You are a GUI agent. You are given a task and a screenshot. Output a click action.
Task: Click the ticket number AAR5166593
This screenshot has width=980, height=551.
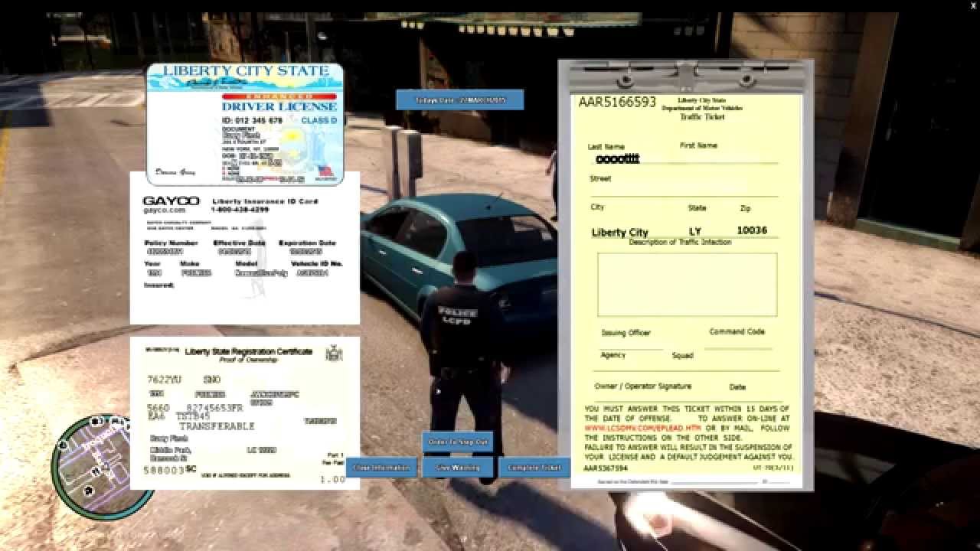click(617, 102)
